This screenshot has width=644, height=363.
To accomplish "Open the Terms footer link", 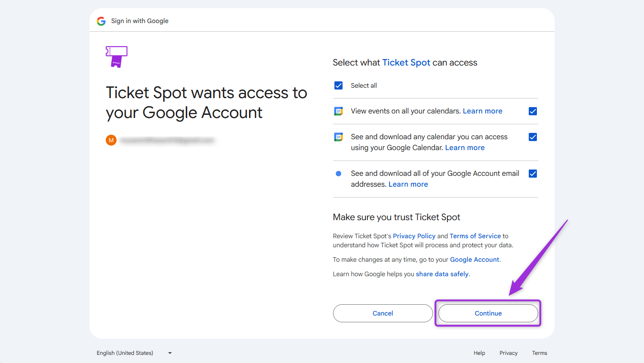I will (540, 353).
